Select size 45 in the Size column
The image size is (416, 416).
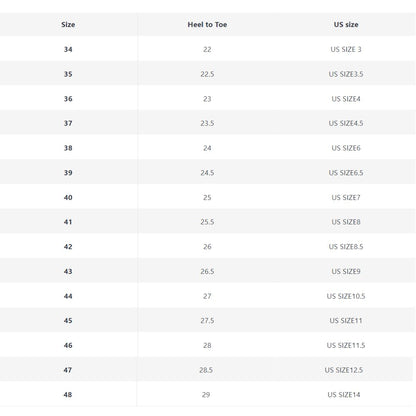(68, 321)
